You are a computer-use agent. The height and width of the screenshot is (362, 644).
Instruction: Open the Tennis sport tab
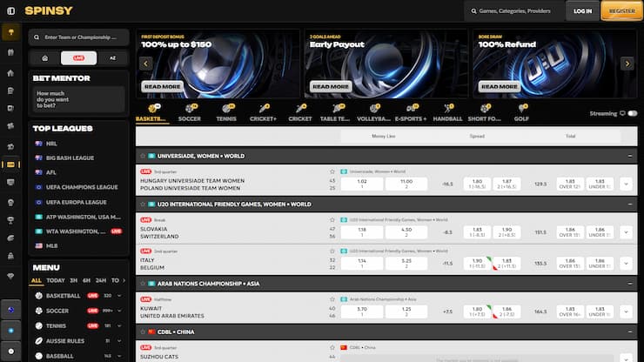[x=226, y=113]
